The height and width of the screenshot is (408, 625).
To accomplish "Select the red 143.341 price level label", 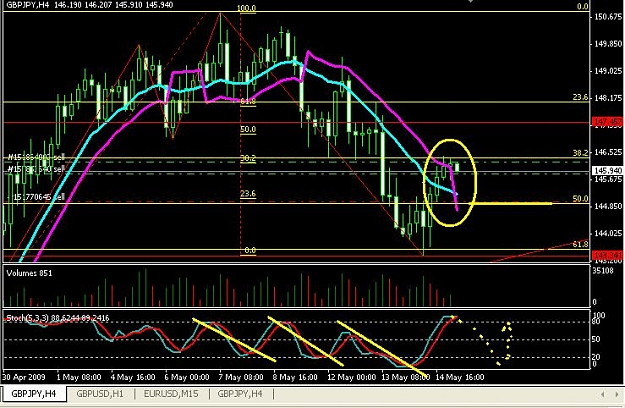I will pyautogui.click(x=607, y=255).
